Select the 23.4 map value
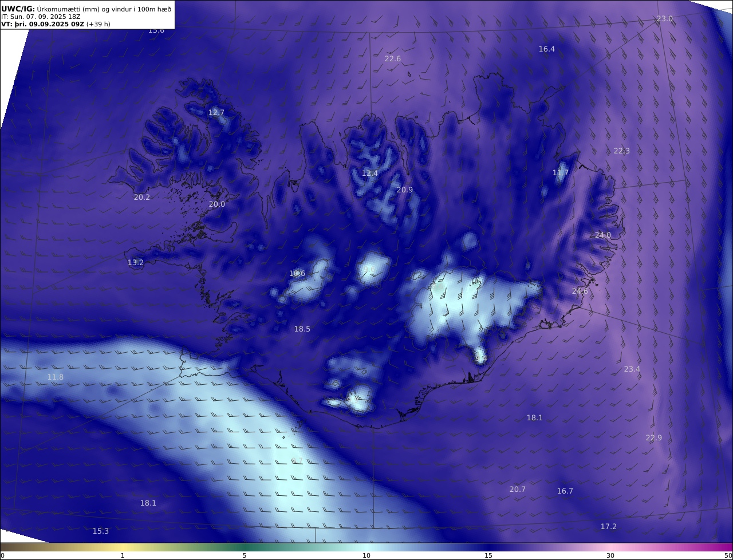The image size is (733, 560). pos(632,369)
